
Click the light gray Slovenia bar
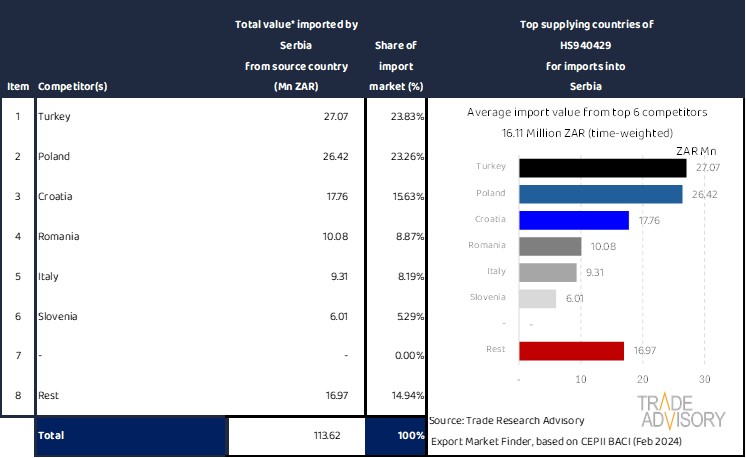pos(538,298)
